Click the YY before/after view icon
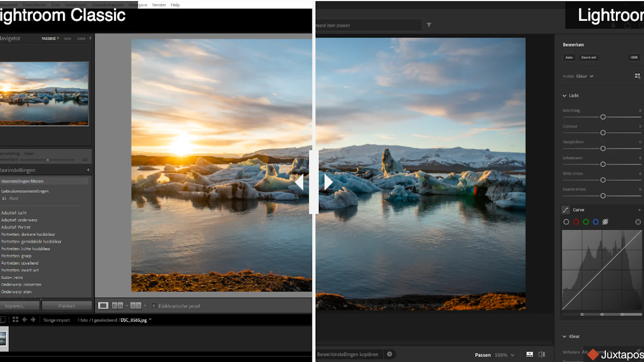Image resolution: width=644 pixels, height=362 pixels. (136, 306)
